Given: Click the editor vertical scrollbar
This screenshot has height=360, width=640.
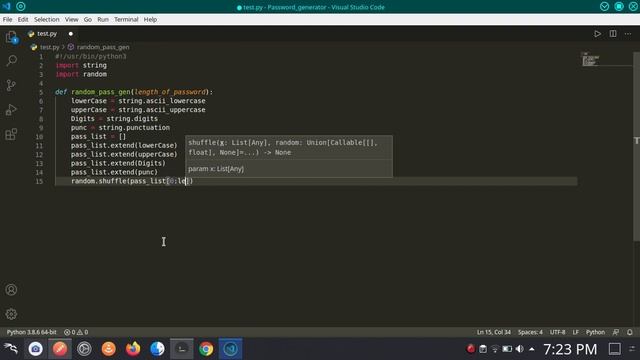Looking at the screenshot, I should [636, 147].
